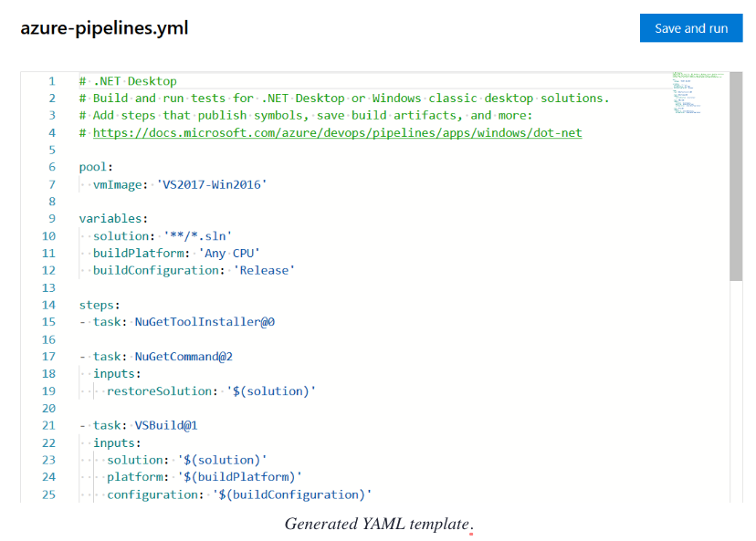The width and height of the screenshot is (756, 541).
Task: Click the "solution: '$(solution)'" line under VSBuild
Action: point(186,460)
